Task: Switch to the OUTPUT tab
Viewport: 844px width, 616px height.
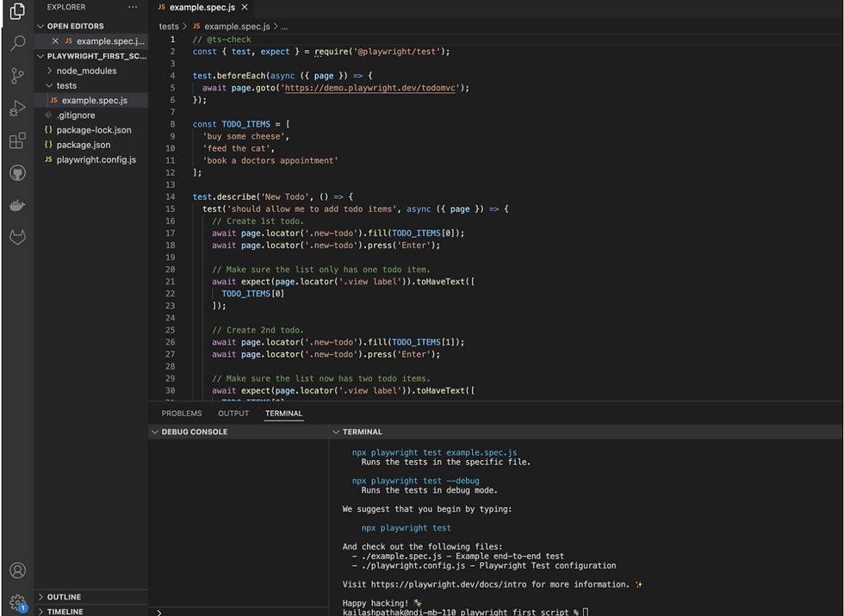Action: tap(233, 414)
